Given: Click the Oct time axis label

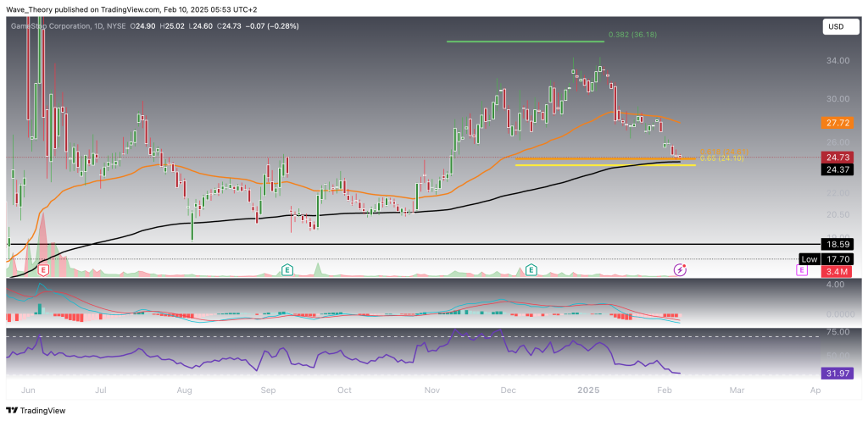Looking at the screenshot, I should [344, 390].
